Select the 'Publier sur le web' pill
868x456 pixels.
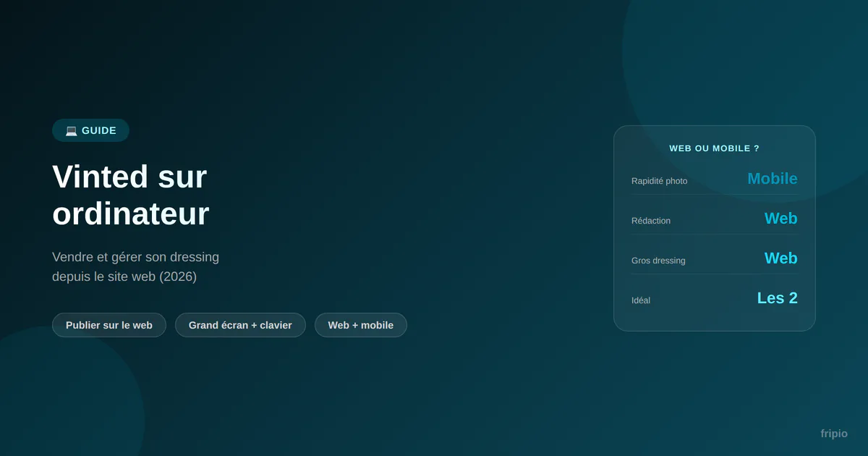[109, 325]
